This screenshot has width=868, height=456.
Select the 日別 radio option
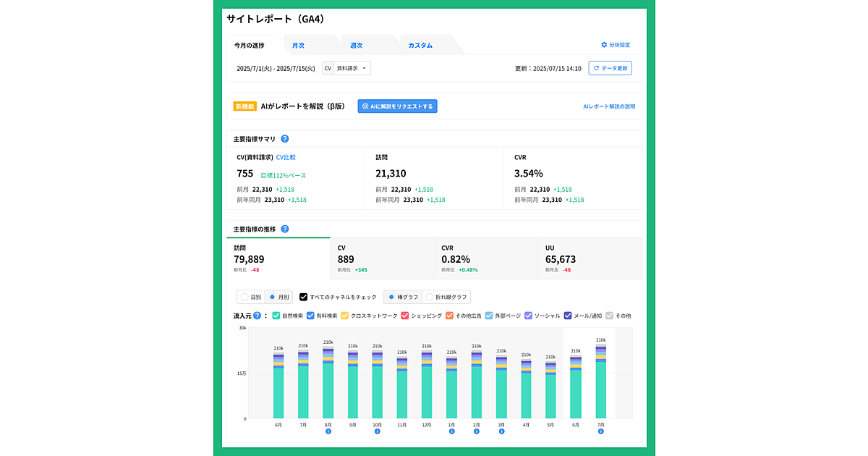point(244,297)
